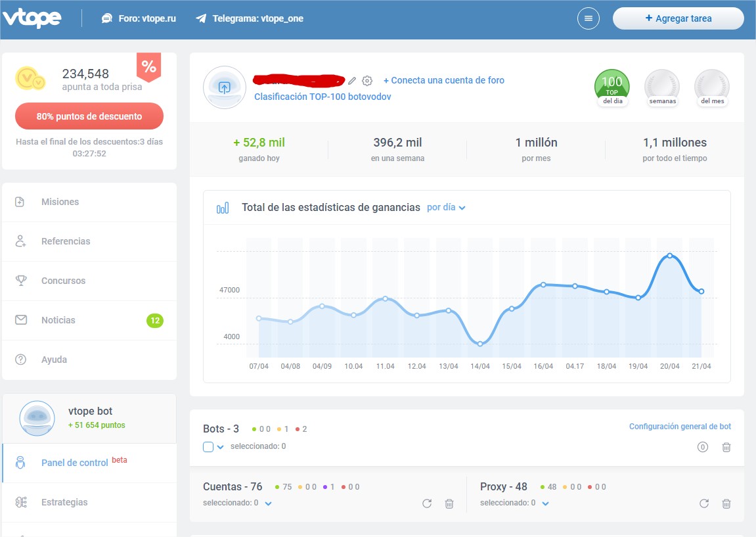Click the TOP 100 del día badge
Image resolution: width=756 pixels, height=537 pixels.
(x=612, y=87)
